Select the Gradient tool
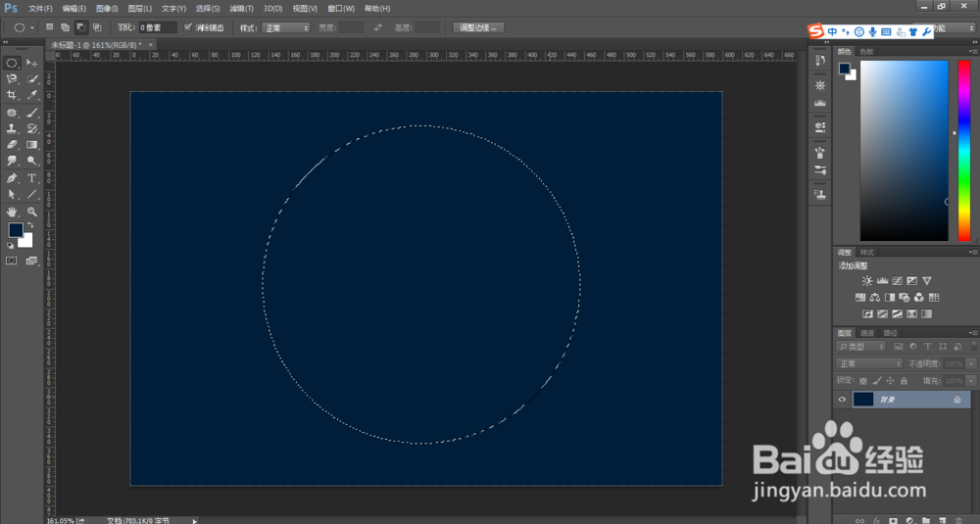Viewport: 980px width, 524px height. point(32,144)
